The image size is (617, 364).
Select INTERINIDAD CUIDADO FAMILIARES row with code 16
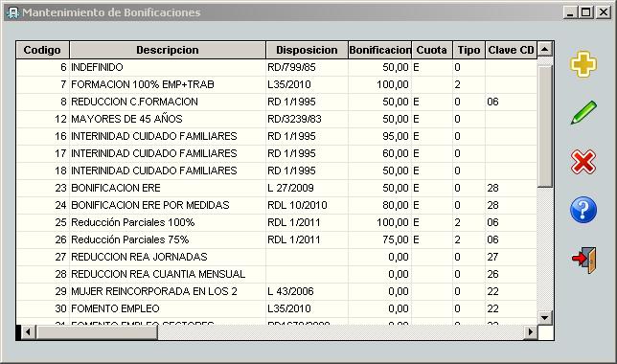[x=277, y=136]
